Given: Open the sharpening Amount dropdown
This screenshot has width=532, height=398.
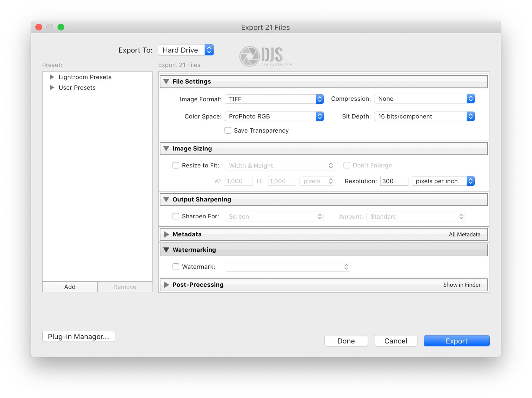Looking at the screenshot, I should [416, 217].
